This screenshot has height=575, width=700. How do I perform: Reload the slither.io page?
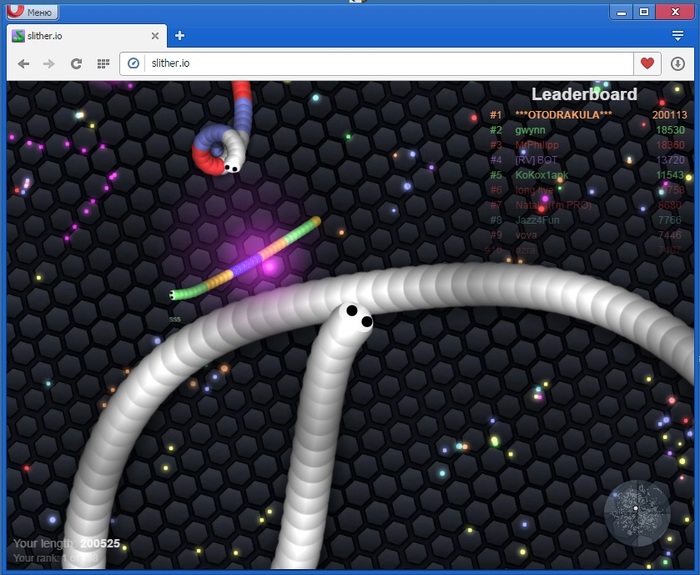76,64
